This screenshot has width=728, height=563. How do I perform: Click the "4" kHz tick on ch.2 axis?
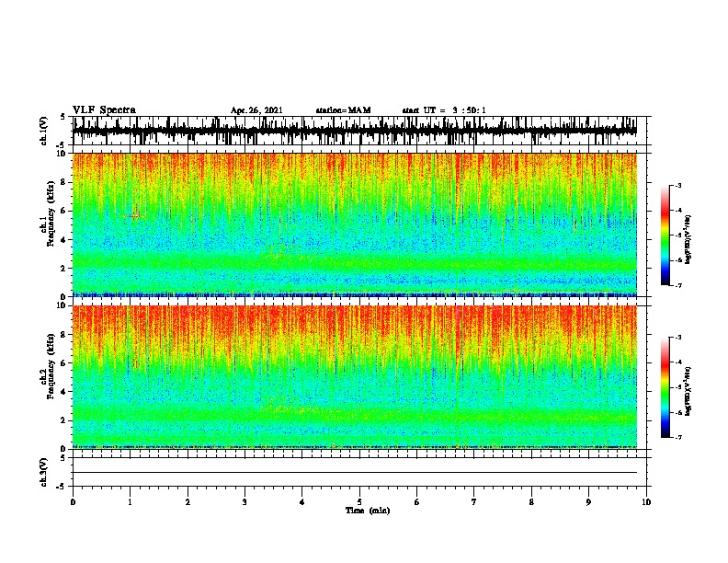click(63, 392)
